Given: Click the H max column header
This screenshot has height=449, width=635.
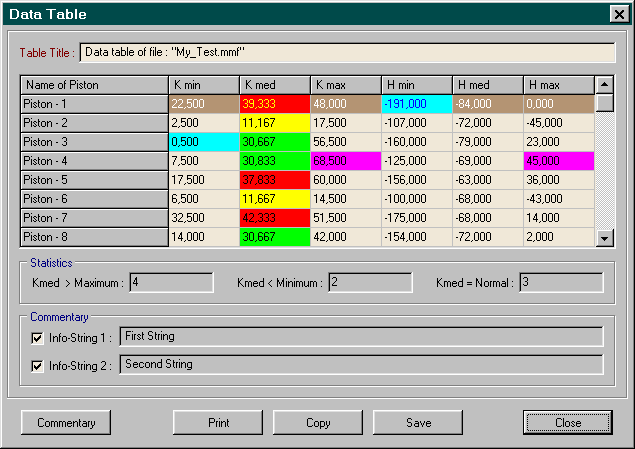Looking at the screenshot, I should (x=557, y=85).
